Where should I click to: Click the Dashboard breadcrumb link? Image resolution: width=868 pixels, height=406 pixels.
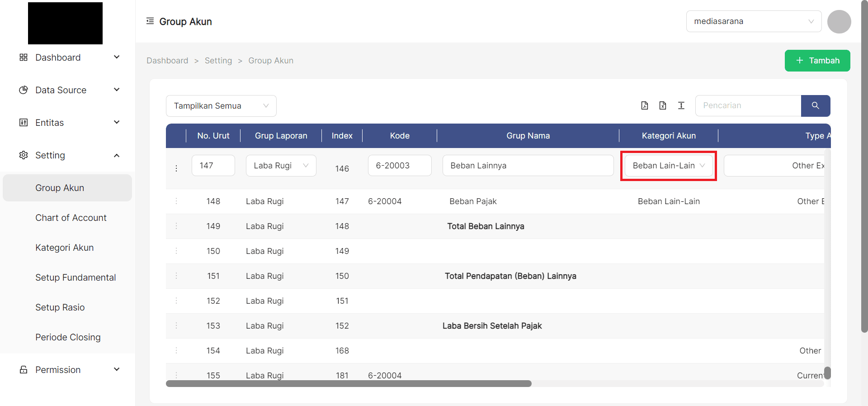[x=167, y=61]
